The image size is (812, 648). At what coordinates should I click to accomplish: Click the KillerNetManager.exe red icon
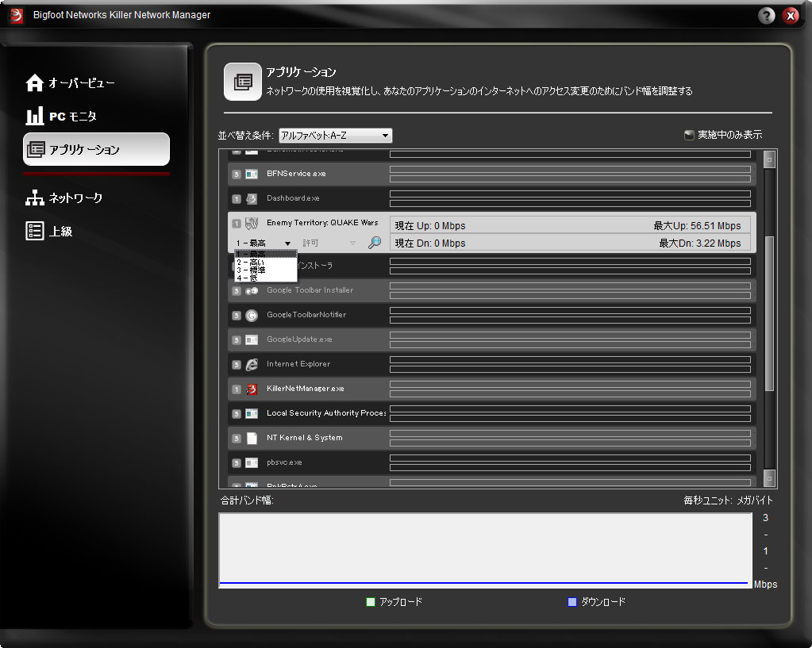tap(252, 389)
